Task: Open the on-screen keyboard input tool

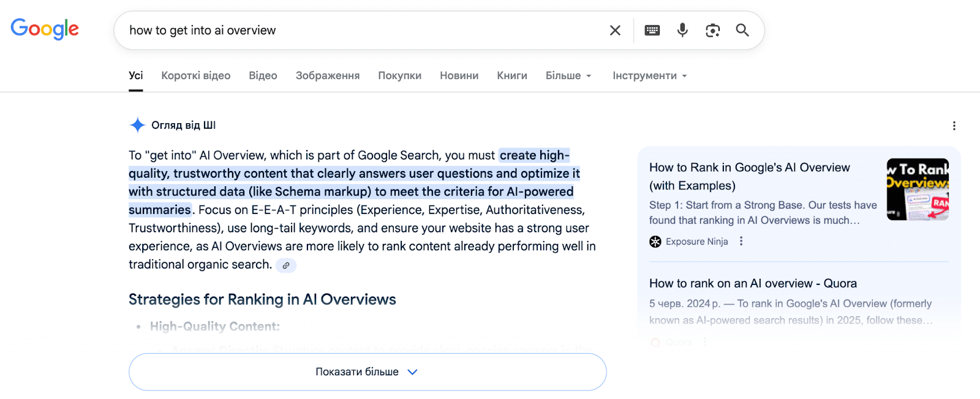Action: pyautogui.click(x=652, y=30)
